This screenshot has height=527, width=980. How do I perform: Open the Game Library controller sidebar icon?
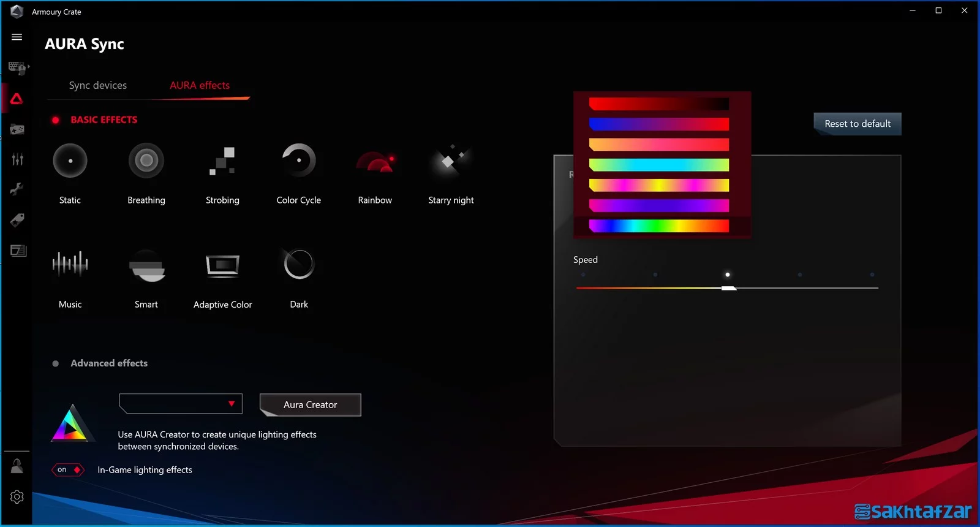(17, 129)
